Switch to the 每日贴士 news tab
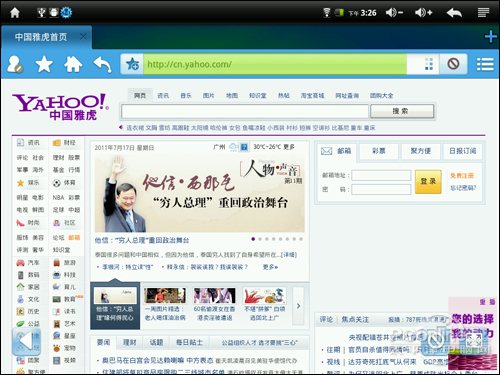 pos(189,342)
